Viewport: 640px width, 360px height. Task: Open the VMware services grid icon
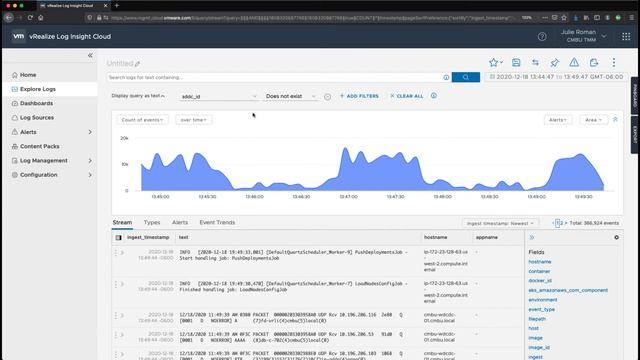(x=626, y=36)
